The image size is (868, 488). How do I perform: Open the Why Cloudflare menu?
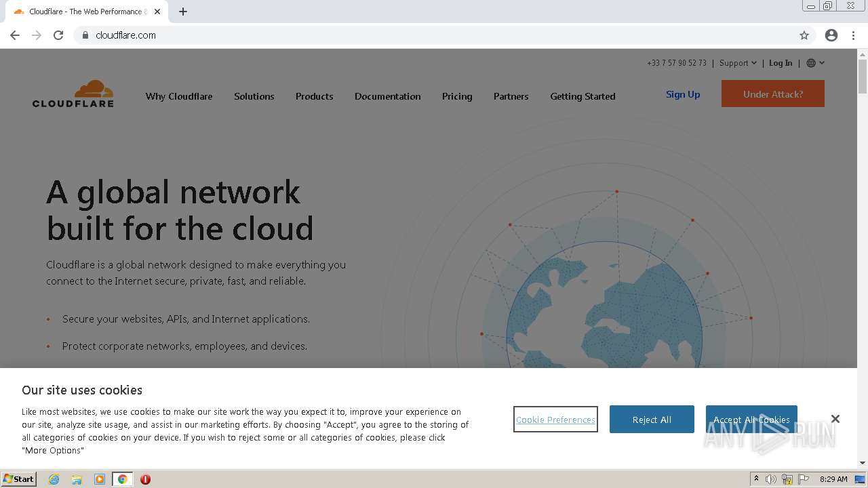pos(179,96)
